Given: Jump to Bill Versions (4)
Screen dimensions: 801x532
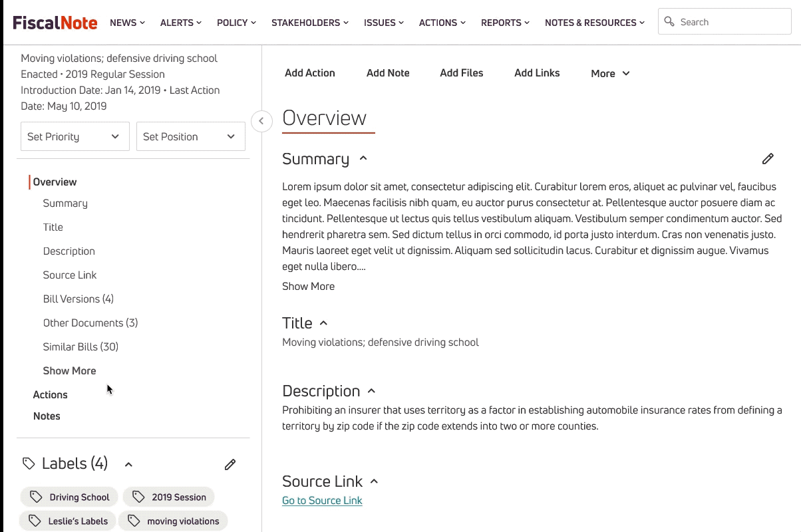Looking at the screenshot, I should coord(79,299).
